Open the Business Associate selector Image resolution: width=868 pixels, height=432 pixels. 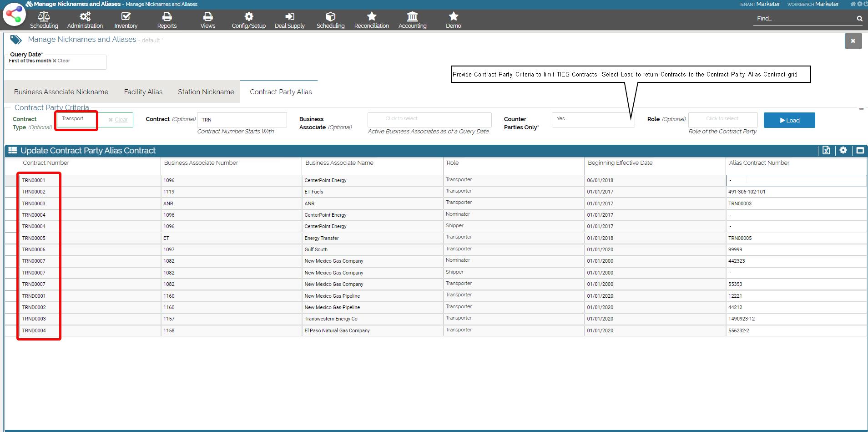coord(429,119)
